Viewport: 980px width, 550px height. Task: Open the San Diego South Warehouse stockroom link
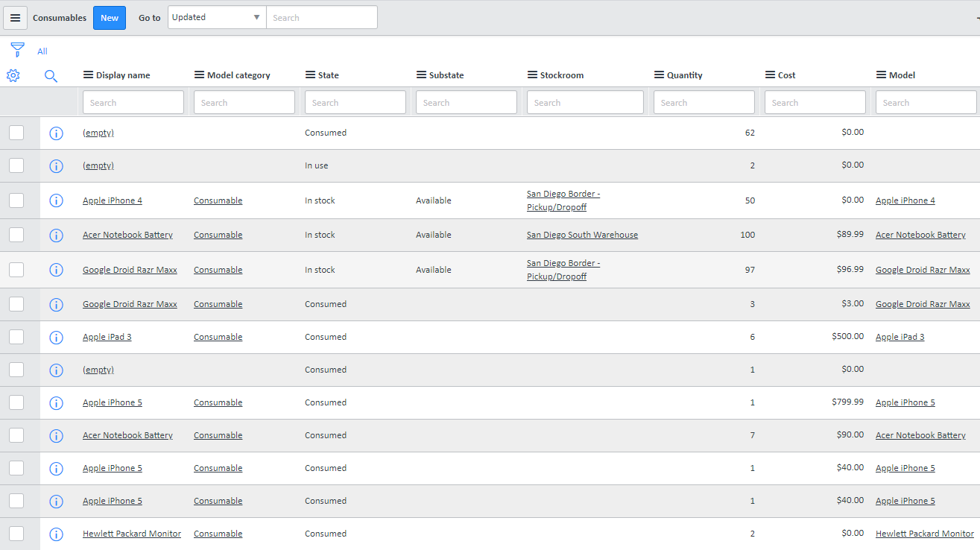(582, 234)
